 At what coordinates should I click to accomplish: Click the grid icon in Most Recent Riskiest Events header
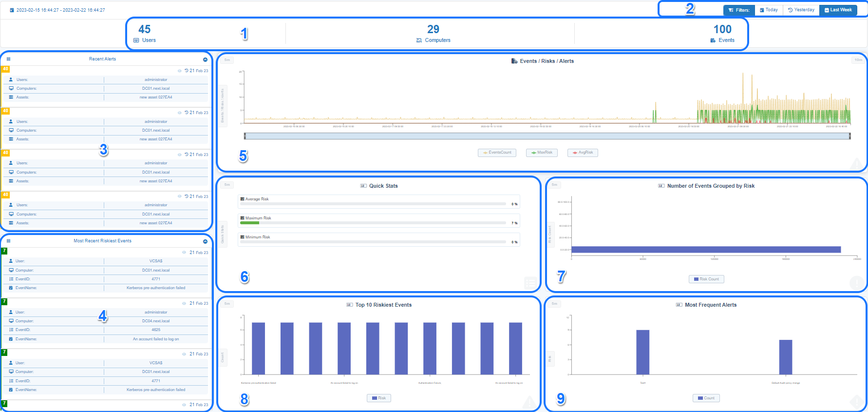point(8,241)
